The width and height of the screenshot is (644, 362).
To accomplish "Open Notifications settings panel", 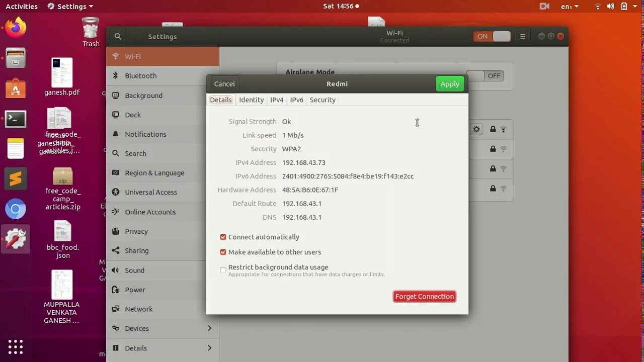I will pos(163,134).
